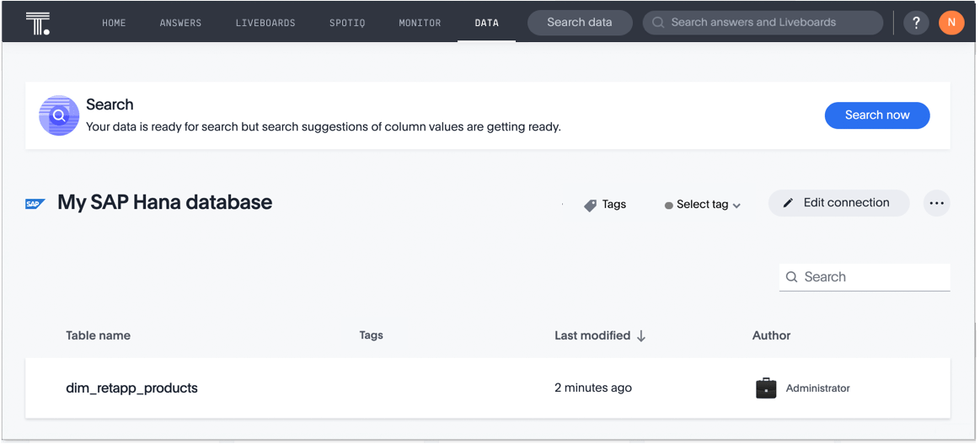Click the Edit connection button
The width and height of the screenshot is (980, 444).
(838, 203)
